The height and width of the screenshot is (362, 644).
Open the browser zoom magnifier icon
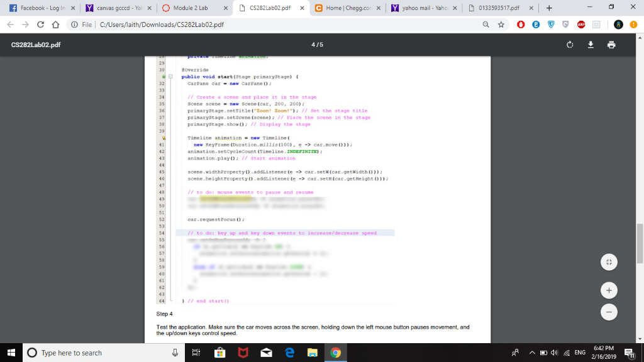486,25
